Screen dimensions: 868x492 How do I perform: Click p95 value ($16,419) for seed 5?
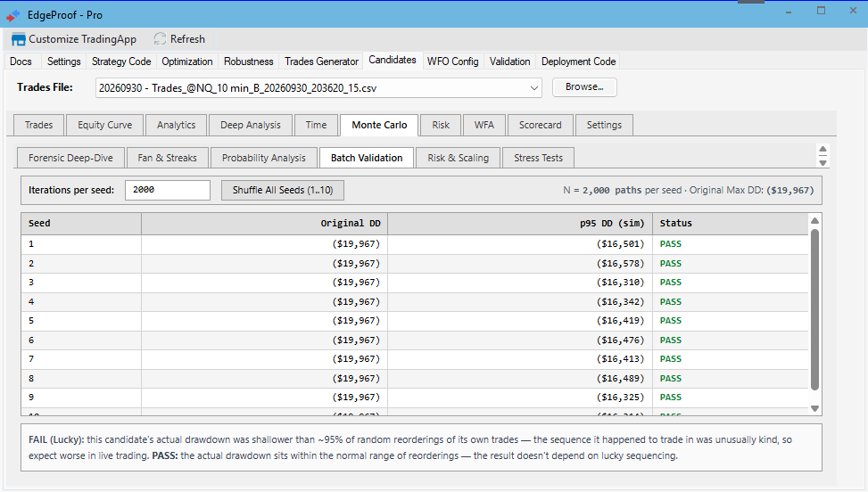pyautogui.click(x=620, y=321)
